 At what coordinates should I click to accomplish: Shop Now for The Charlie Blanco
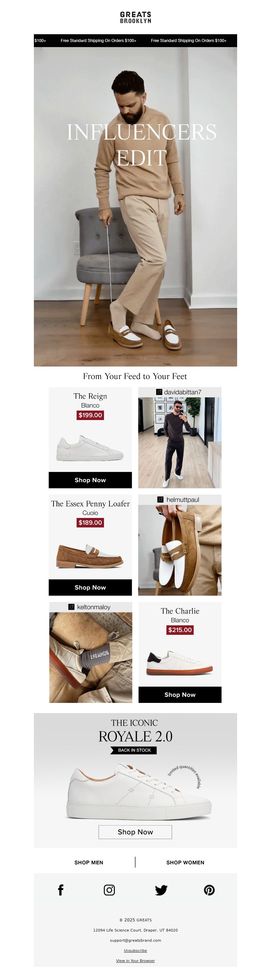(180, 695)
